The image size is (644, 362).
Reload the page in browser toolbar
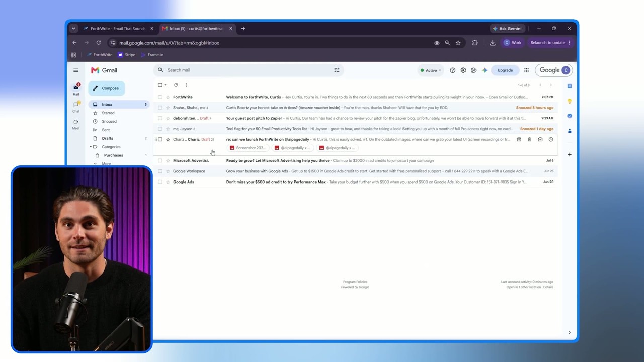coord(98,43)
